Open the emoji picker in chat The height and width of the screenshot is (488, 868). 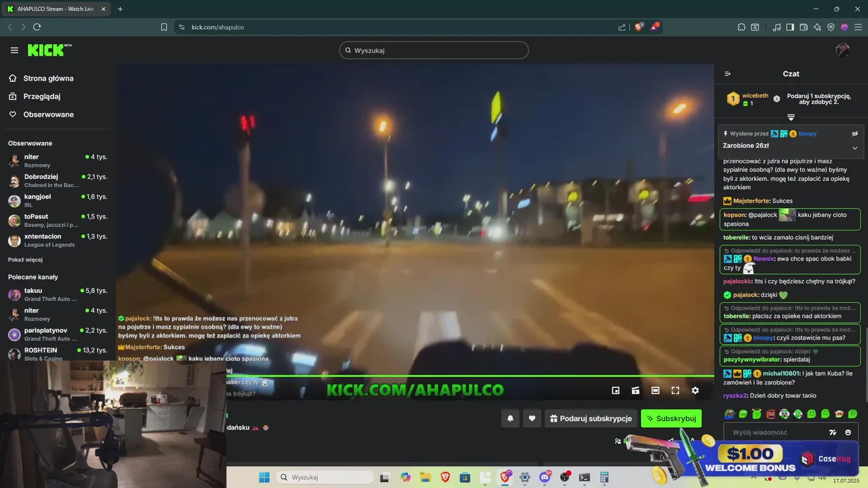coord(848,432)
